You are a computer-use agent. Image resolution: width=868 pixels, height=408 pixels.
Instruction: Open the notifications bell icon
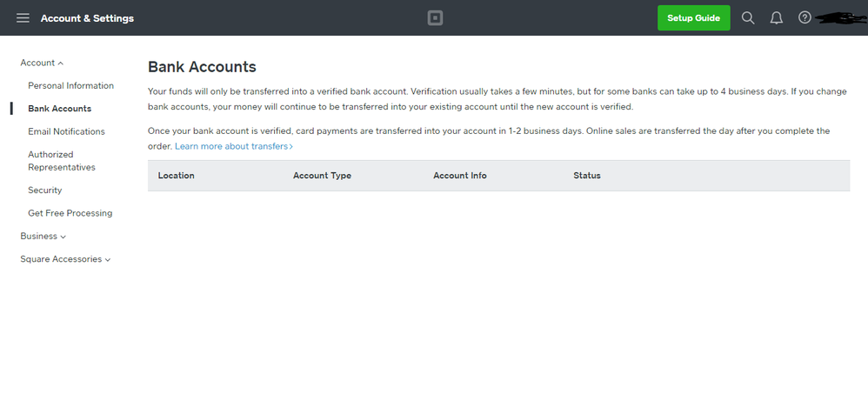click(777, 18)
